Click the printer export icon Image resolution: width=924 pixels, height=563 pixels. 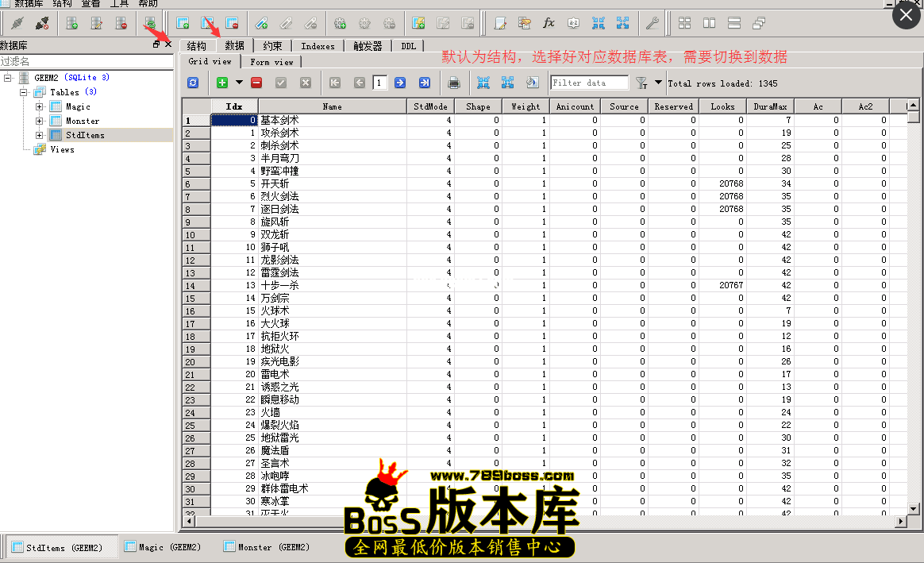(x=454, y=83)
